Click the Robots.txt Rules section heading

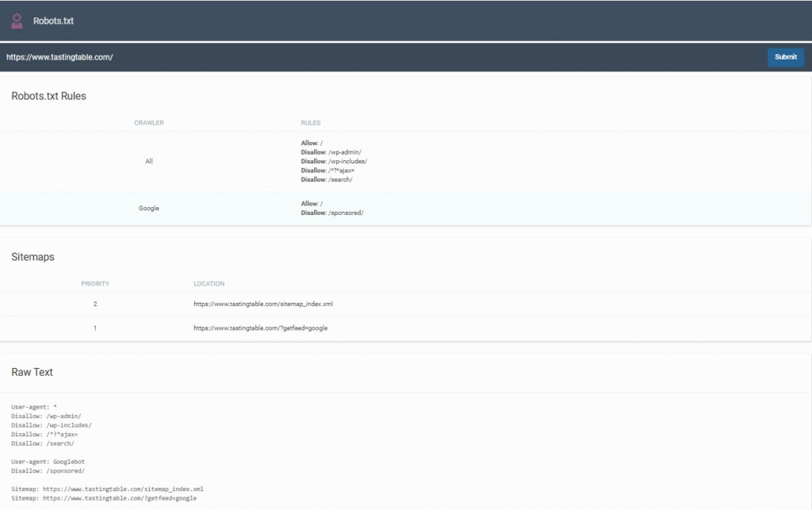coord(48,96)
